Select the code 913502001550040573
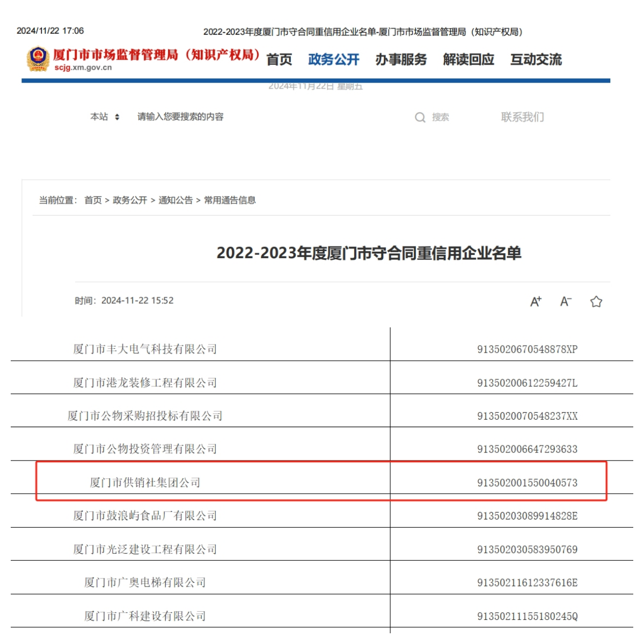The height and width of the screenshot is (644, 644). pyautogui.click(x=528, y=483)
